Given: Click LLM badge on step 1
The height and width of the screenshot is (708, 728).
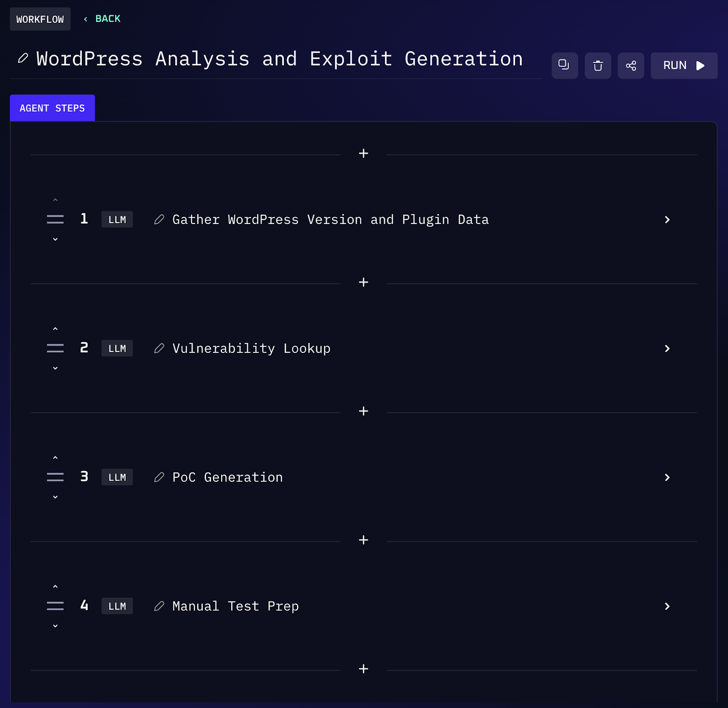Looking at the screenshot, I should pos(117,219).
